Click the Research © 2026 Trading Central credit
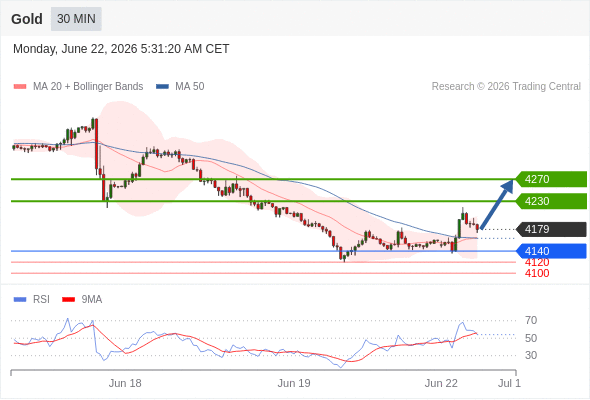The image size is (590, 400). pyautogui.click(x=506, y=87)
